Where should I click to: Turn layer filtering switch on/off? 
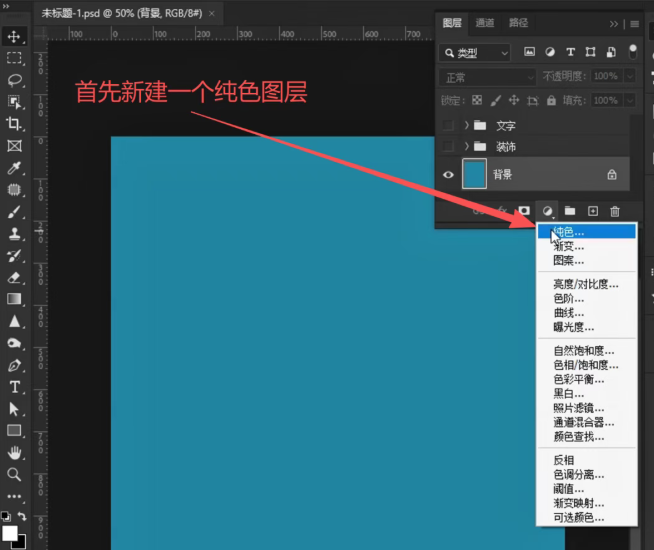pyautogui.click(x=633, y=52)
